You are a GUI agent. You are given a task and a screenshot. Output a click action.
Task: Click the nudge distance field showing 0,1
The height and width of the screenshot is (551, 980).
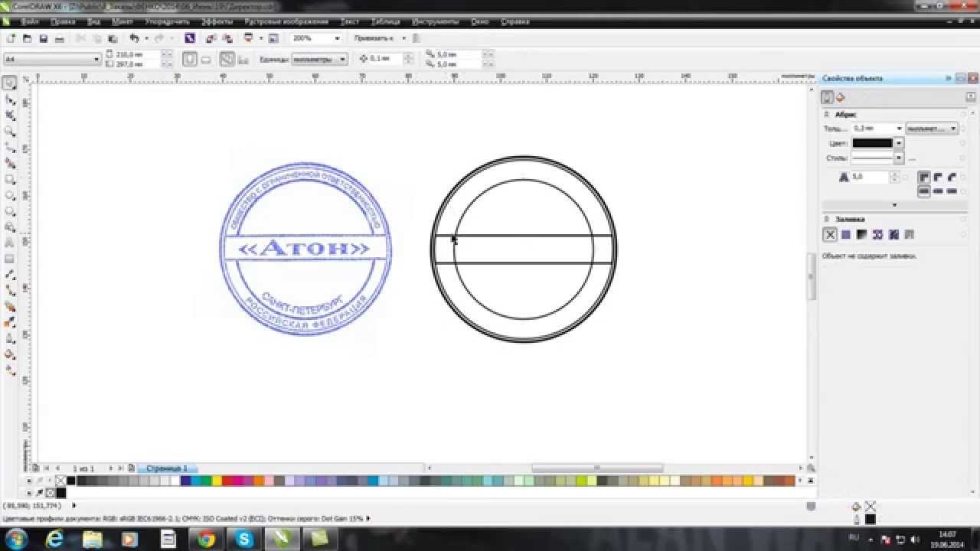[x=385, y=59]
